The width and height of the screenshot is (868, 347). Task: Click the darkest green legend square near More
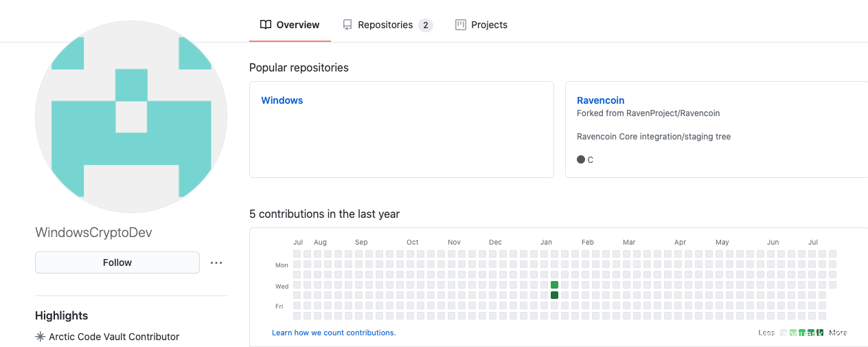pyautogui.click(x=820, y=333)
